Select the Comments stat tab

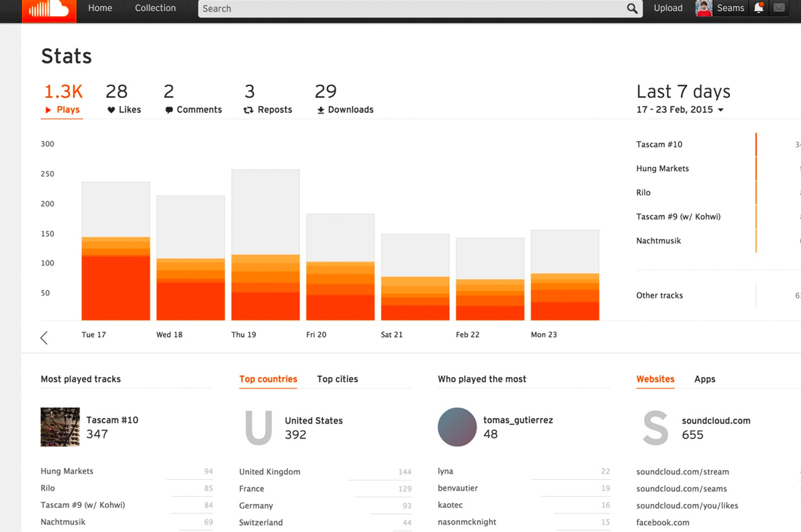[193, 99]
